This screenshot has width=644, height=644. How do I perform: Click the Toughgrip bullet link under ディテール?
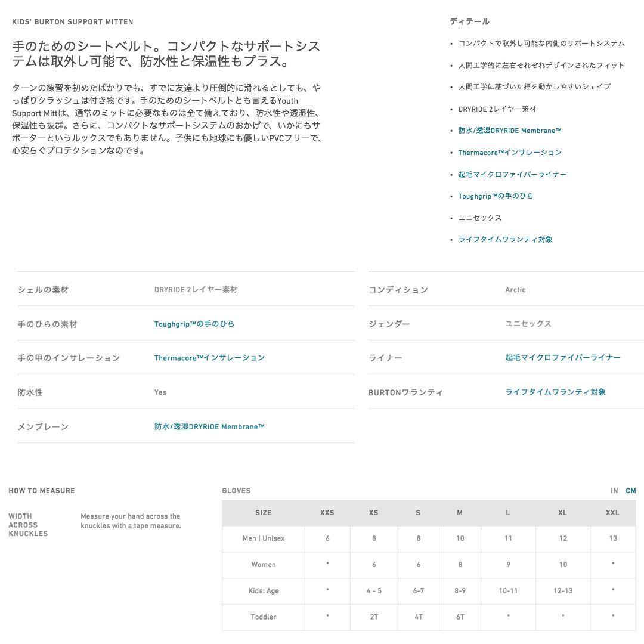(495, 196)
